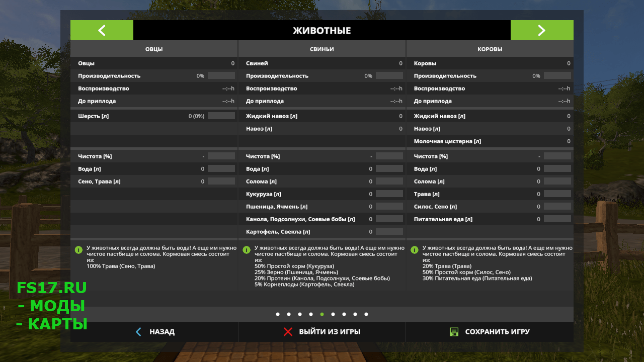
Task: Click sheep Производительность progress bar
Action: [x=221, y=75]
